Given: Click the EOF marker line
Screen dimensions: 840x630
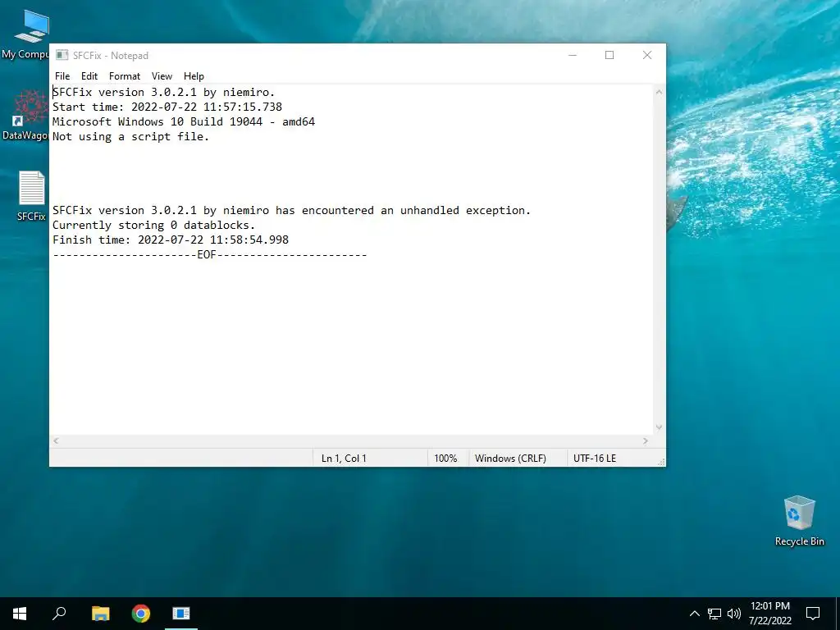Looking at the screenshot, I should (209, 255).
